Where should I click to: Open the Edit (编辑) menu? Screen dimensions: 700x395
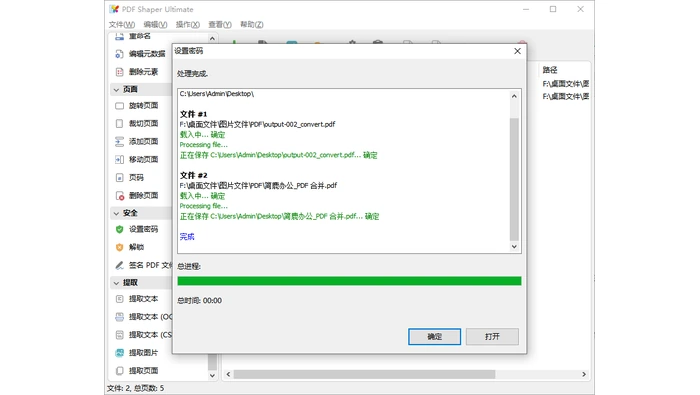point(155,25)
